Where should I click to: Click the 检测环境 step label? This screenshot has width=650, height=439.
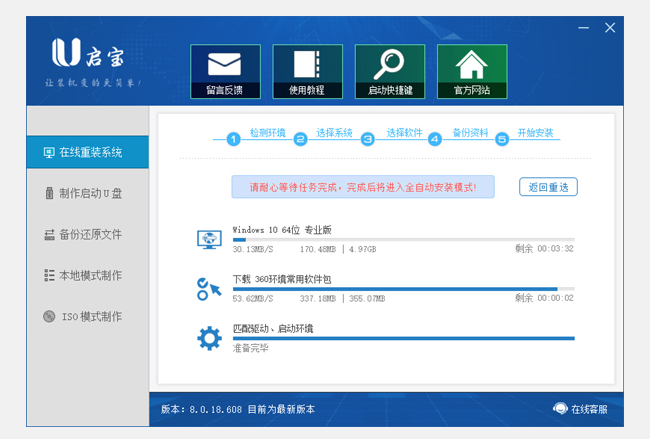click(x=268, y=133)
